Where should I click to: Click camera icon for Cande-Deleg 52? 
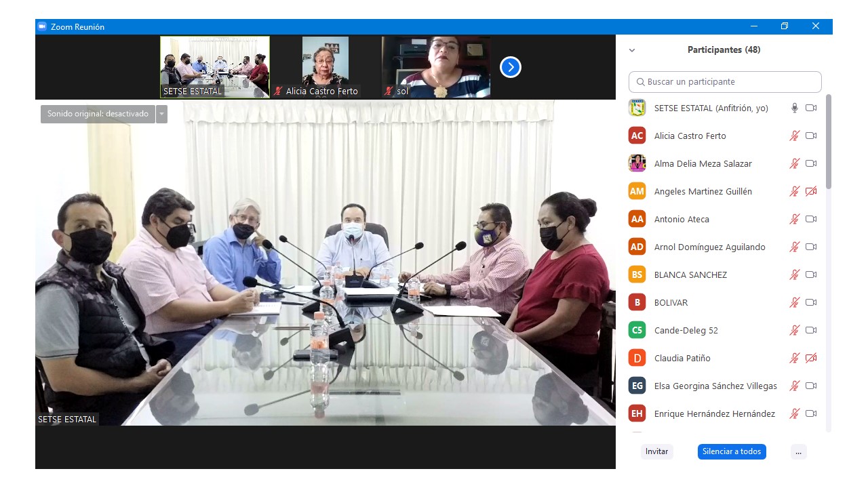[x=811, y=330]
